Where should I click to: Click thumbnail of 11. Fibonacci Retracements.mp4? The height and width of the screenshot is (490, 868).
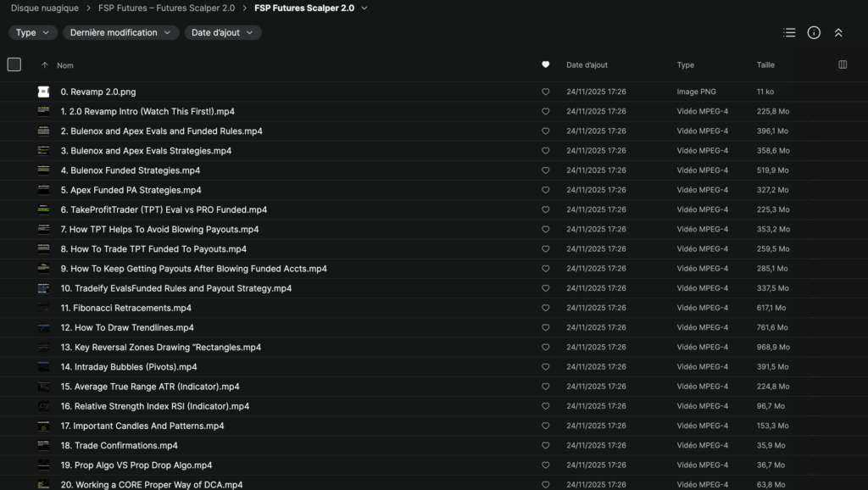43,308
